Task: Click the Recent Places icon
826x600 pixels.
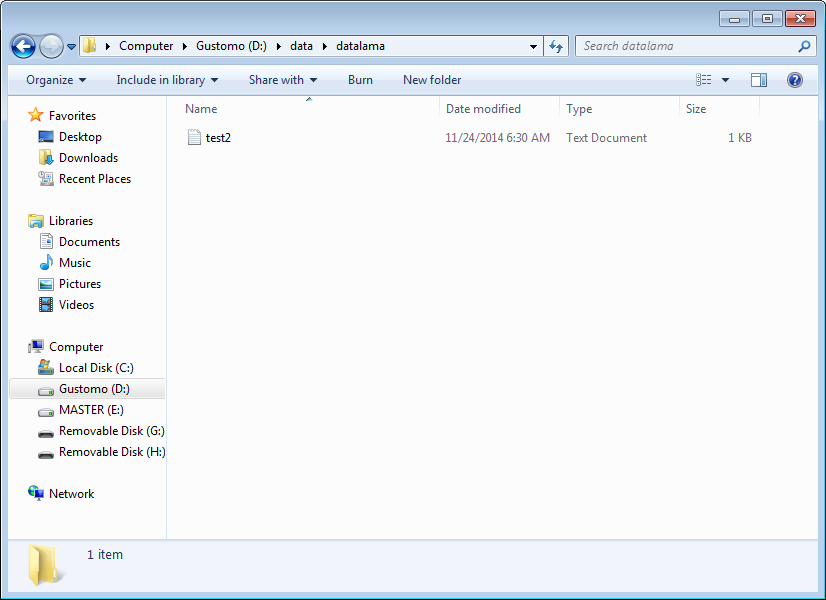Action: [x=46, y=179]
